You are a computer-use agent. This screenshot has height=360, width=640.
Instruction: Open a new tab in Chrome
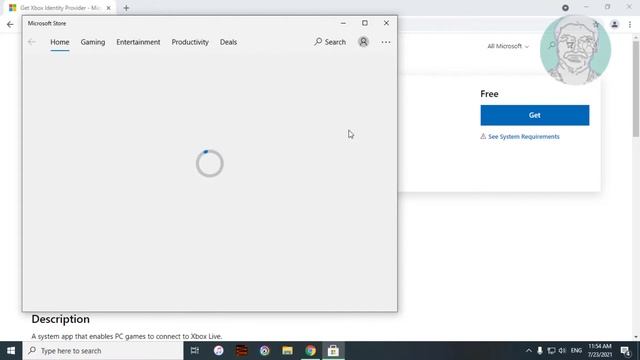126,8
